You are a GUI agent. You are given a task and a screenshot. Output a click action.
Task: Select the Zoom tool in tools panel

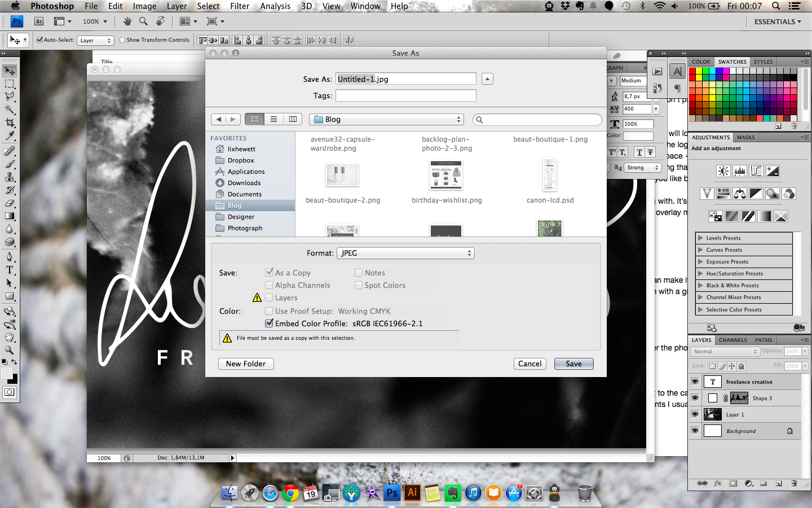(10, 350)
